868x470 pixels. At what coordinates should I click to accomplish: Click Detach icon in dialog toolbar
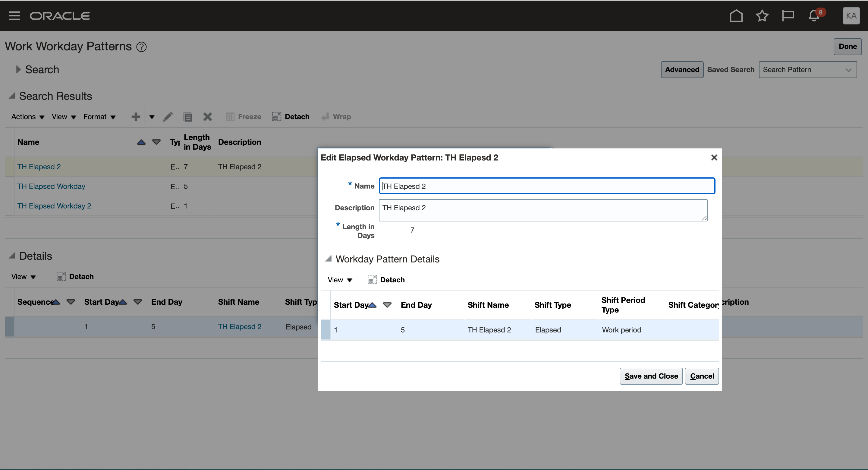coord(372,280)
